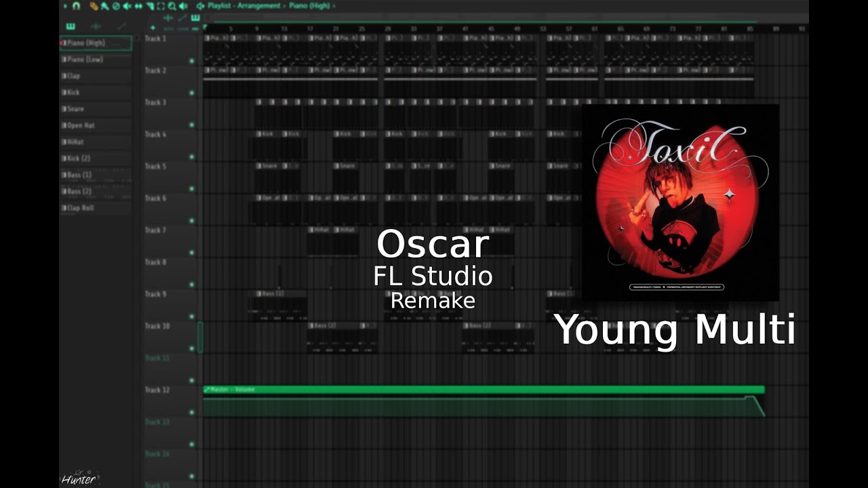Select the dashed-square Select tool
The width and height of the screenshot is (868, 488).
[161, 6]
